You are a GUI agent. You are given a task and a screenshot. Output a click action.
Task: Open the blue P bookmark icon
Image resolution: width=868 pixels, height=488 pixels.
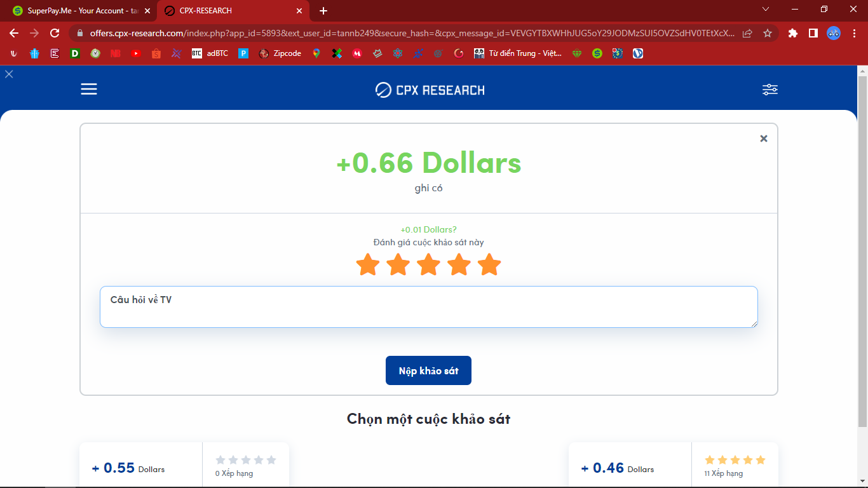click(x=243, y=53)
